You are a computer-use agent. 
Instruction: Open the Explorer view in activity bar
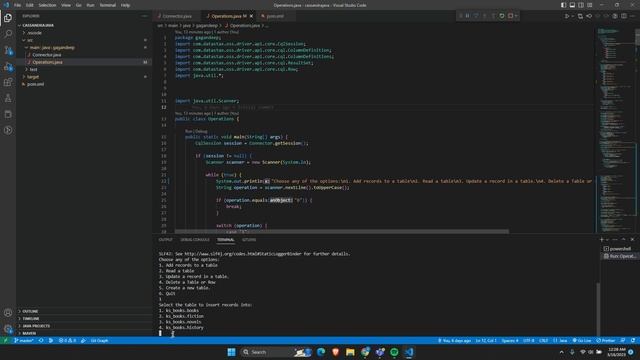point(8,18)
